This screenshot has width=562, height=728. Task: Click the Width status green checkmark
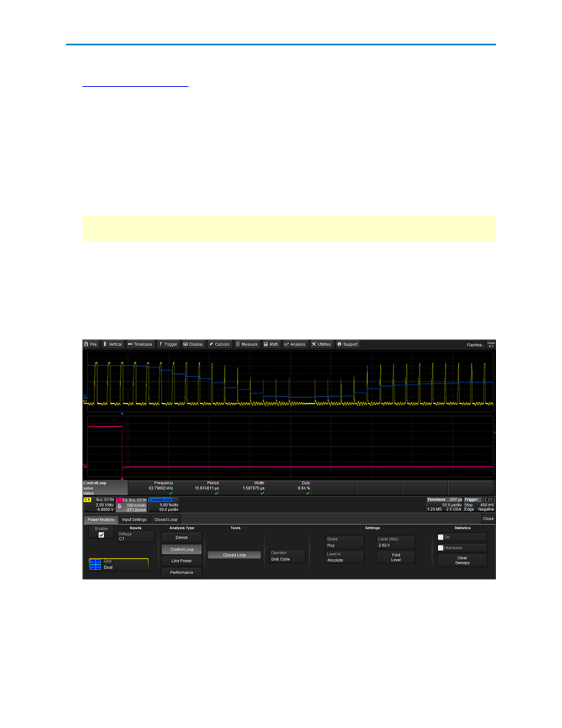point(262,493)
